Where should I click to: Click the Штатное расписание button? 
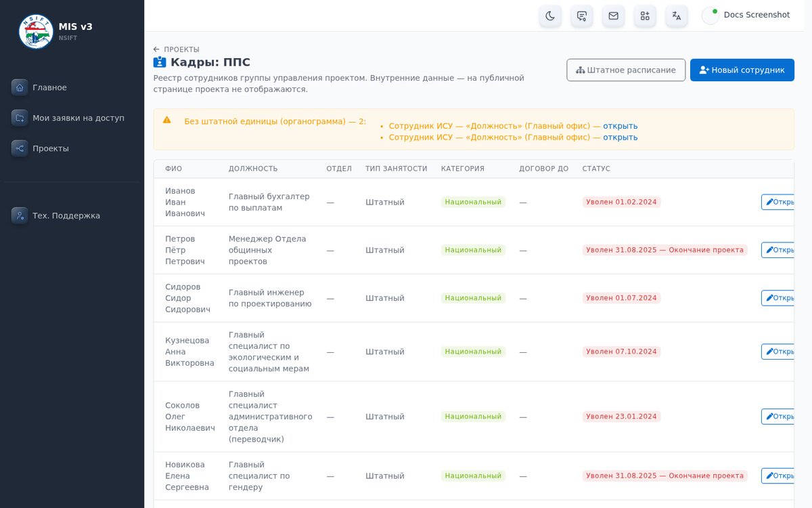pyautogui.click(x=626, y=70)
